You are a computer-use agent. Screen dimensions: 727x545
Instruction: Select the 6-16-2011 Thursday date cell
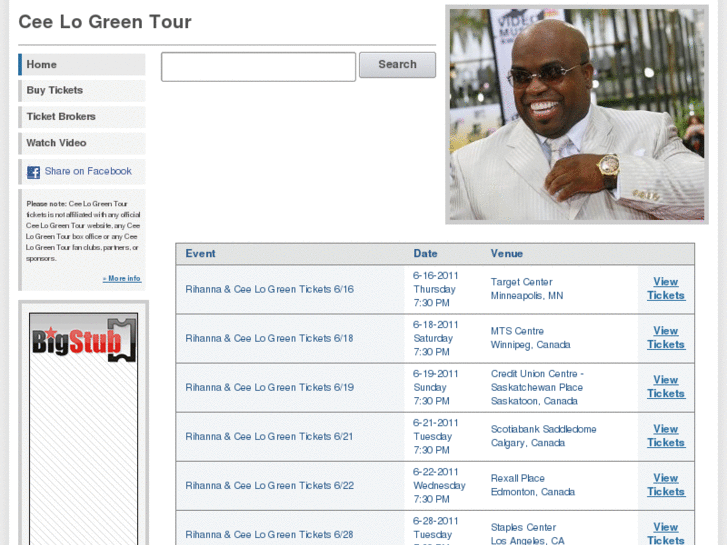tap(436, 289)
